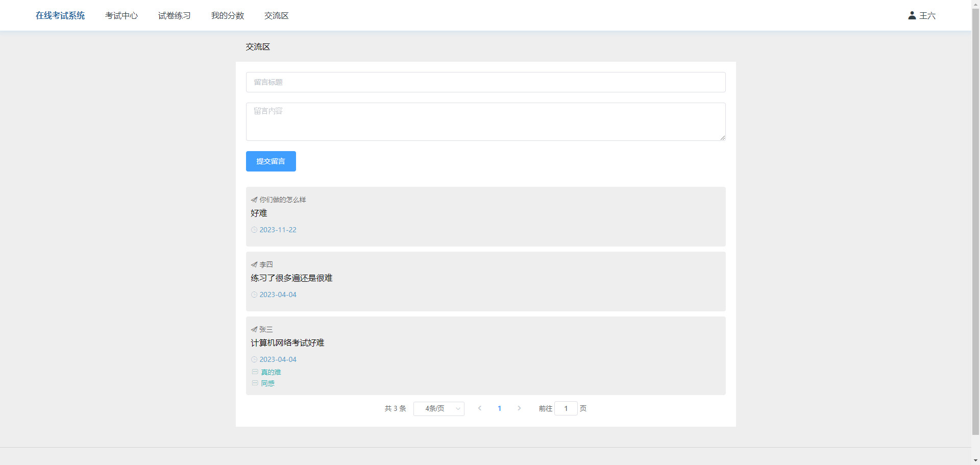The width and height of the screenshot is (980, 465).
Task: Click the 在线考试系统 logo link
Action: point(60,15)
